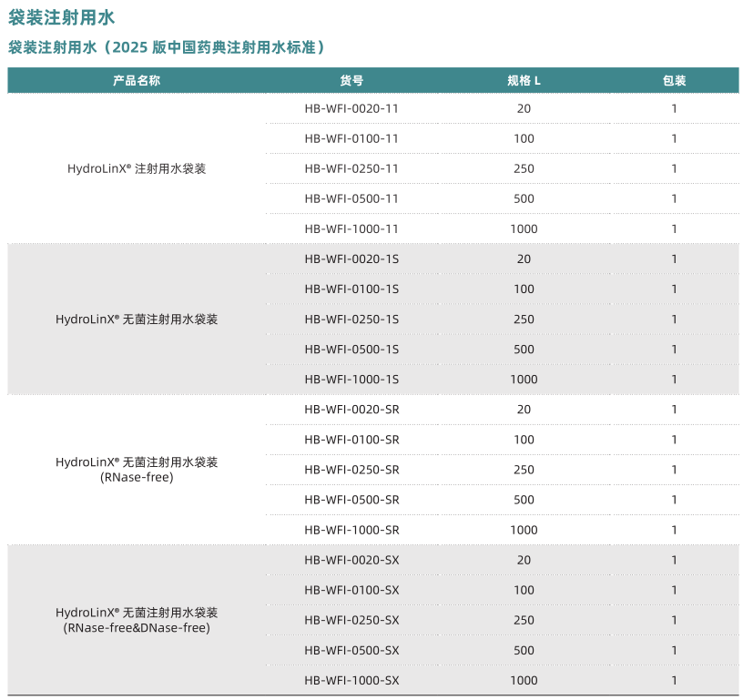Click the 包装 column header
The image size is (743, 700).
[675, 80]
